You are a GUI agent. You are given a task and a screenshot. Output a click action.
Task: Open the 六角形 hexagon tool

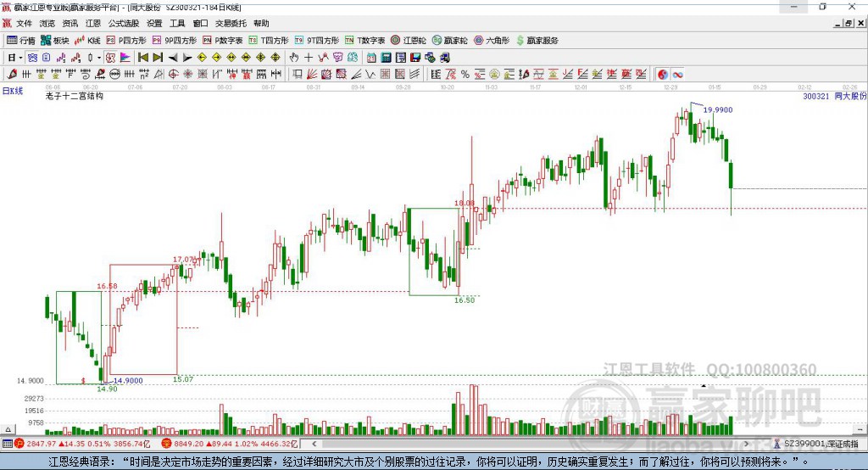[x=492, y=41]
